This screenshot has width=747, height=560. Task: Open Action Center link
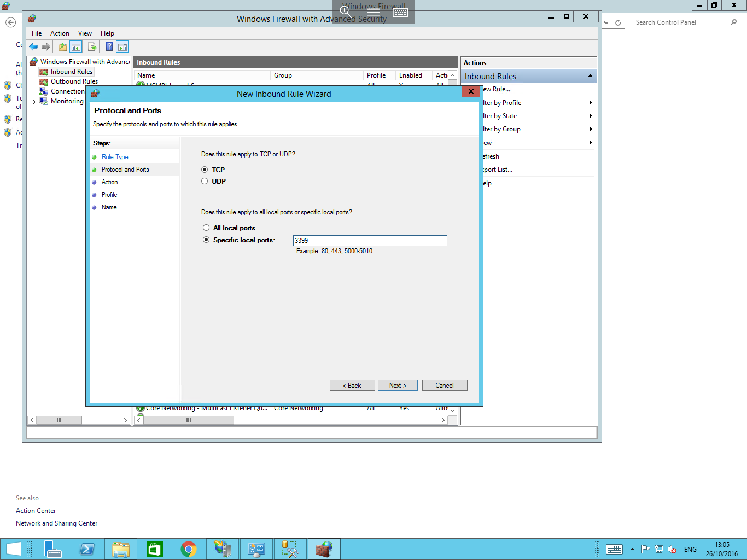click(36, 510)
